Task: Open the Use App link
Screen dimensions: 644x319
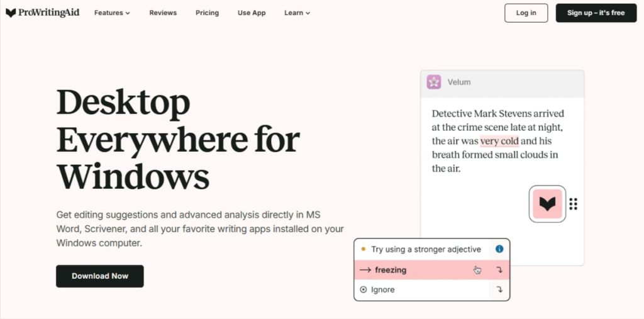Action: (252, 13)
